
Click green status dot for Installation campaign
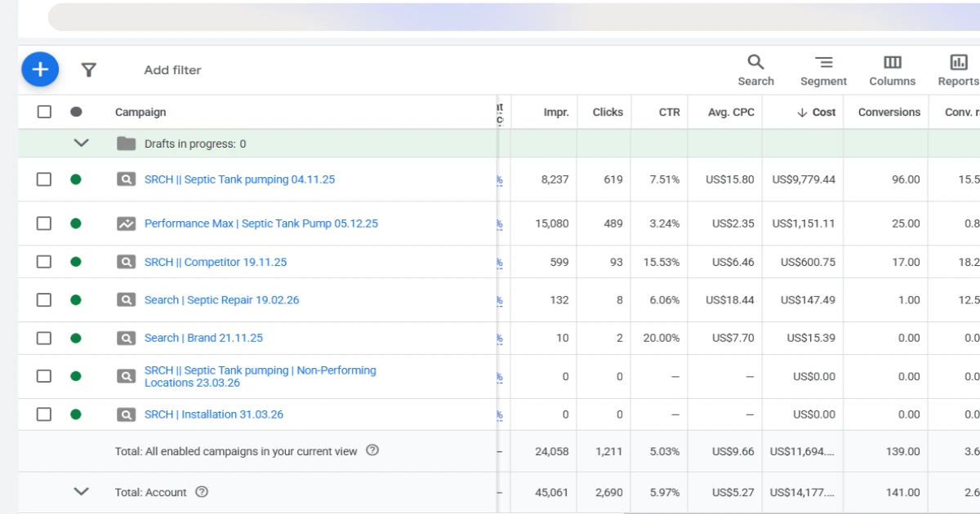(x=76, y=414)
